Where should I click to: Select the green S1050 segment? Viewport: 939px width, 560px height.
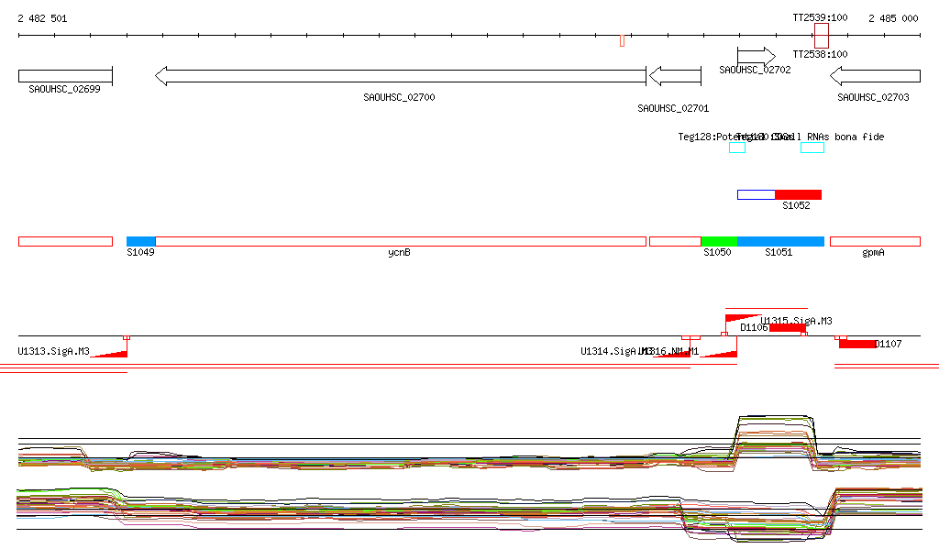tap(719, 242)
